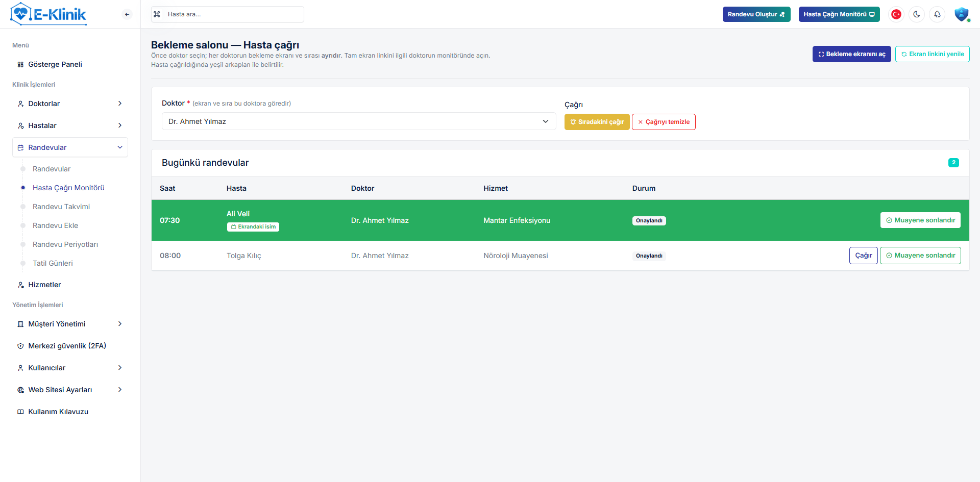
Task: Click Çağrıyı temizle button
Action: pos(663,122)
